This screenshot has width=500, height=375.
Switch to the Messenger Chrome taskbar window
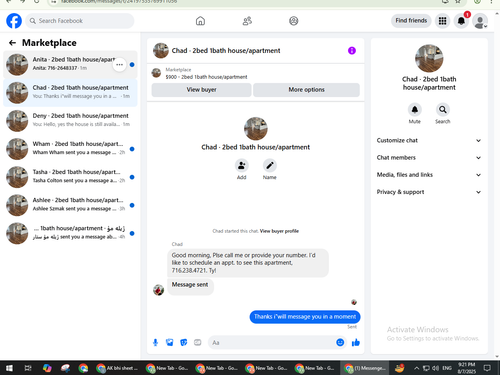tap(365, 368)
